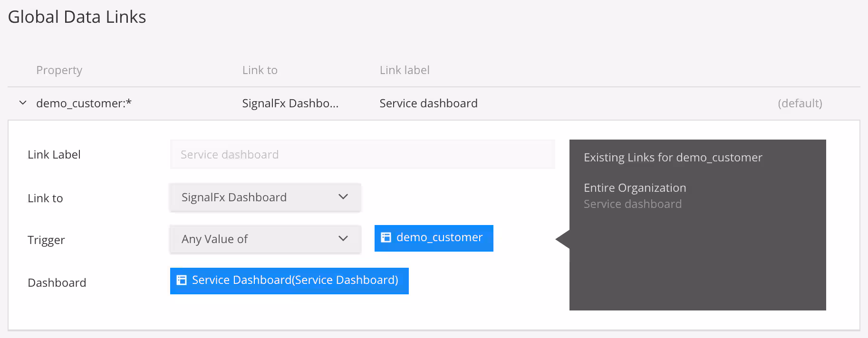
Task: Click the dashboard icon in demo_customer chip
Action: pyautogui.click(x=386, y=238)
